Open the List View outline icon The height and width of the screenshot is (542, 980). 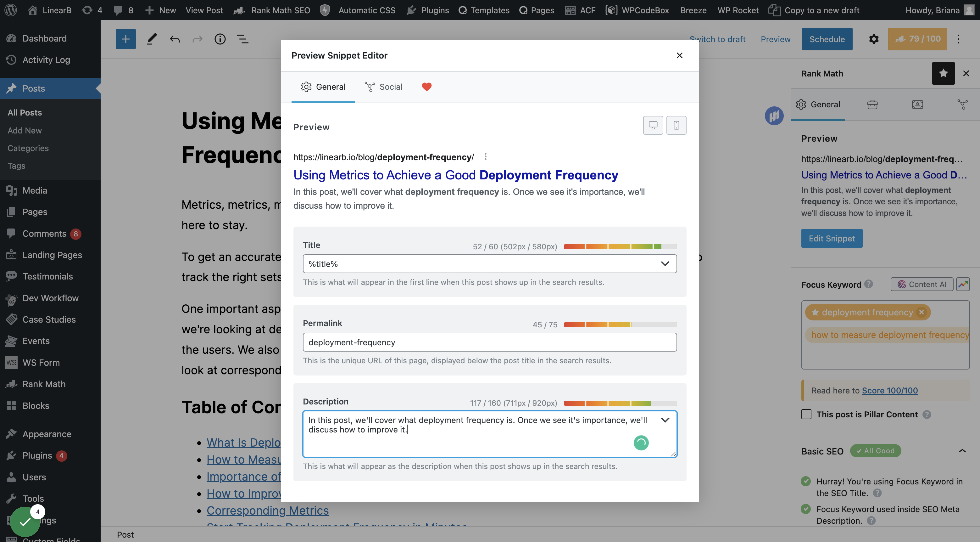pyautogui.click(x=243, y=39)
